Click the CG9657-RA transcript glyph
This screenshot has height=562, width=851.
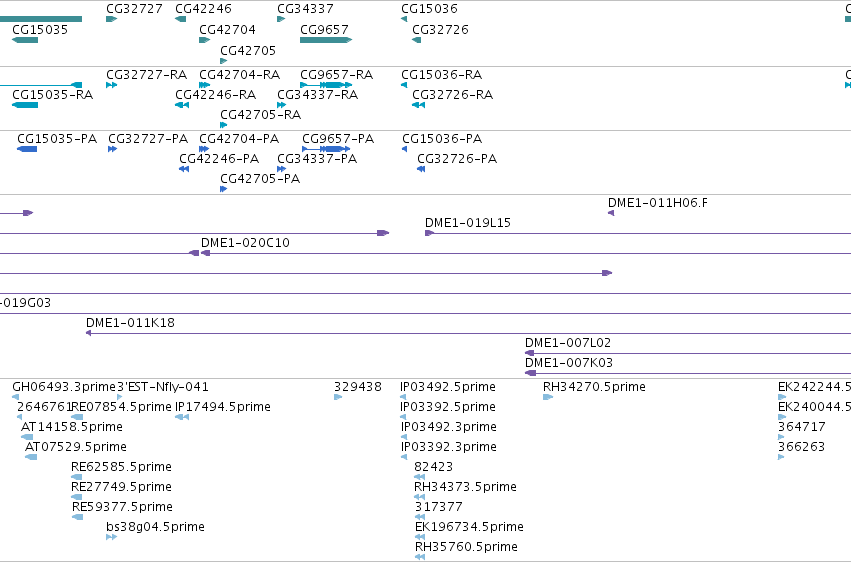(x=326, y=85)
